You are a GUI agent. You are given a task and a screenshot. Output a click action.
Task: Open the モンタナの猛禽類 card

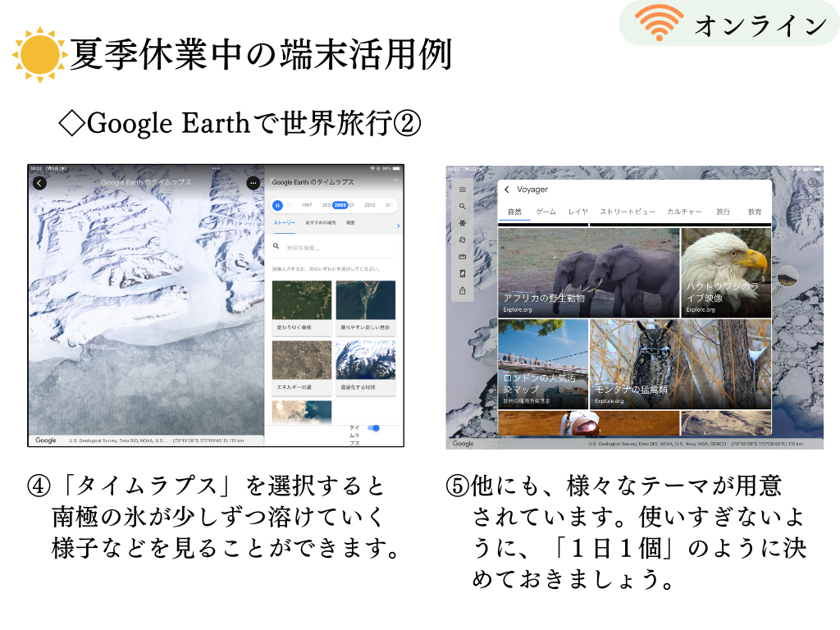pos(680,363)
